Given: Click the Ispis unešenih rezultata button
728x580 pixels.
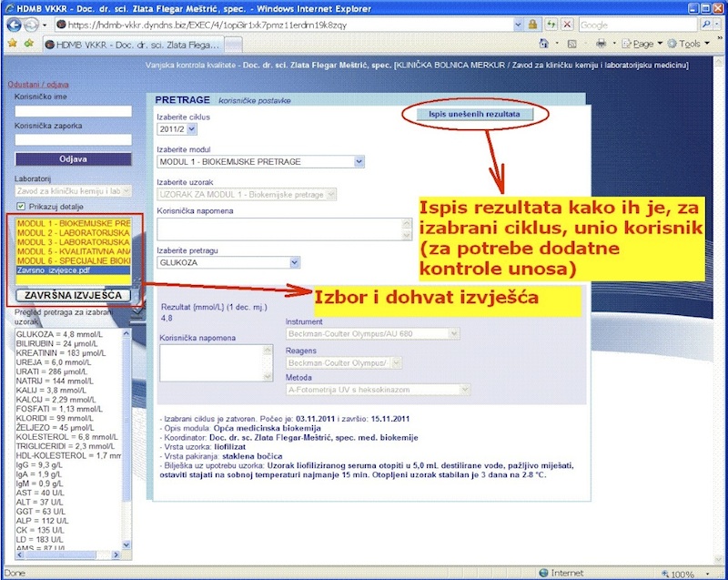Looking at the screenshot, I should (x=475, y=115).
